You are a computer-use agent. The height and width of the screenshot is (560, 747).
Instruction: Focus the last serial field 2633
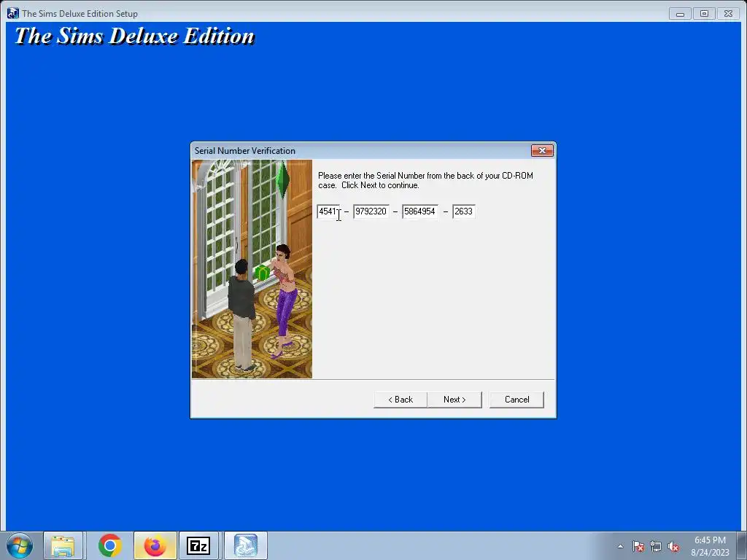point(463,211)
